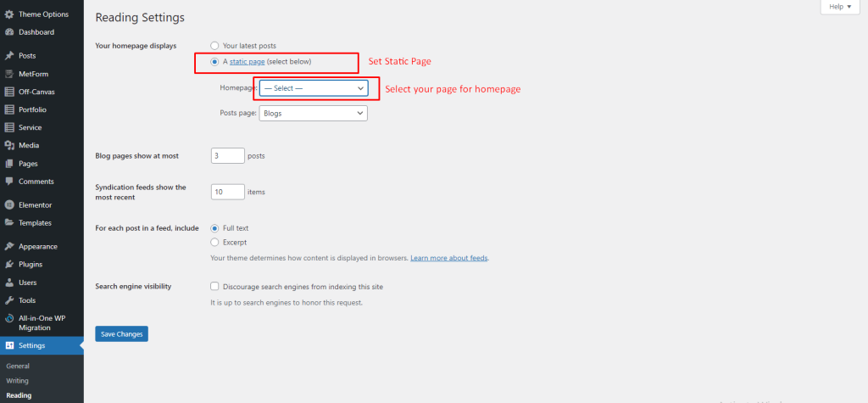Go to General settings submenu
This screenshot has width=868, height=403.
pyautogui.click(x=18, y=367)
